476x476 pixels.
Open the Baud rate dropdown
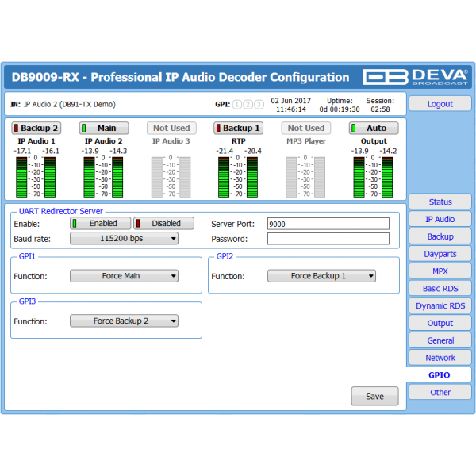pyautogui.click(x=125, y=238)
